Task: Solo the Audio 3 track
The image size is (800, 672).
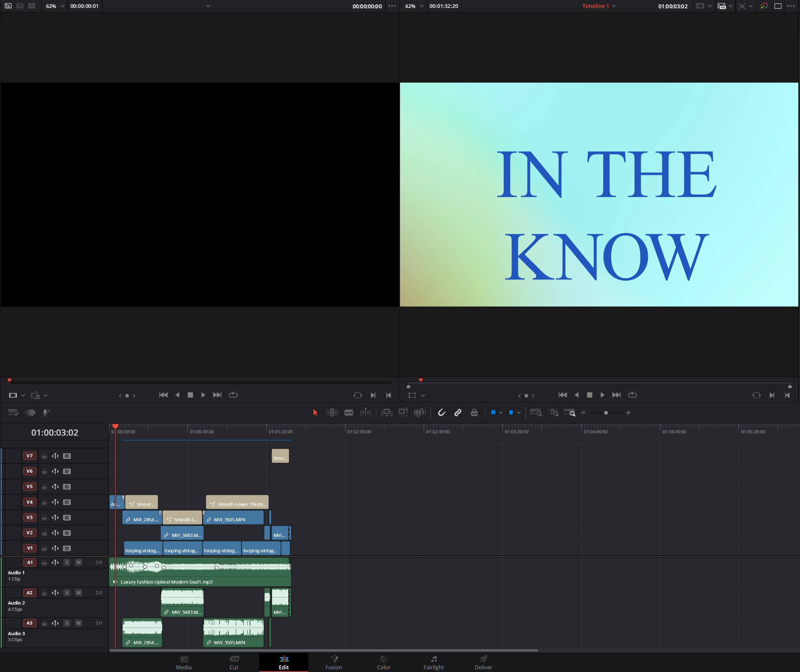Action: [67, 623]
